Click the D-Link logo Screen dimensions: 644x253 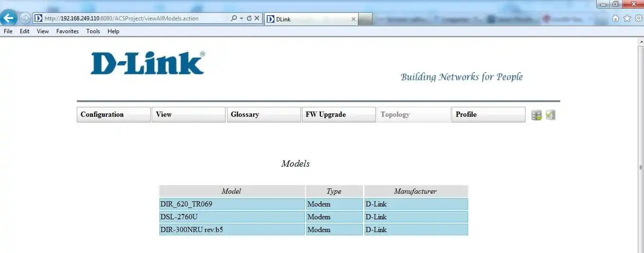pyautogui.click(x=148, y=63)
